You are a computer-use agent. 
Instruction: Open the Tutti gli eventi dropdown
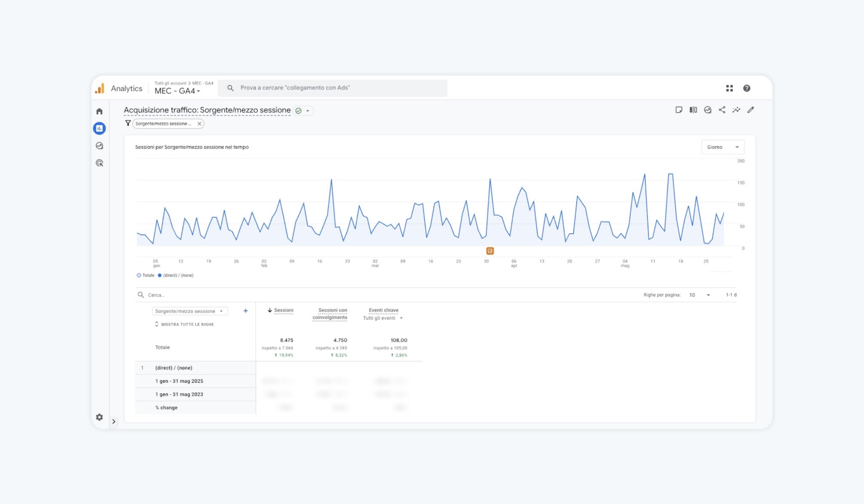pyautogui.click(x=382, y=318)
